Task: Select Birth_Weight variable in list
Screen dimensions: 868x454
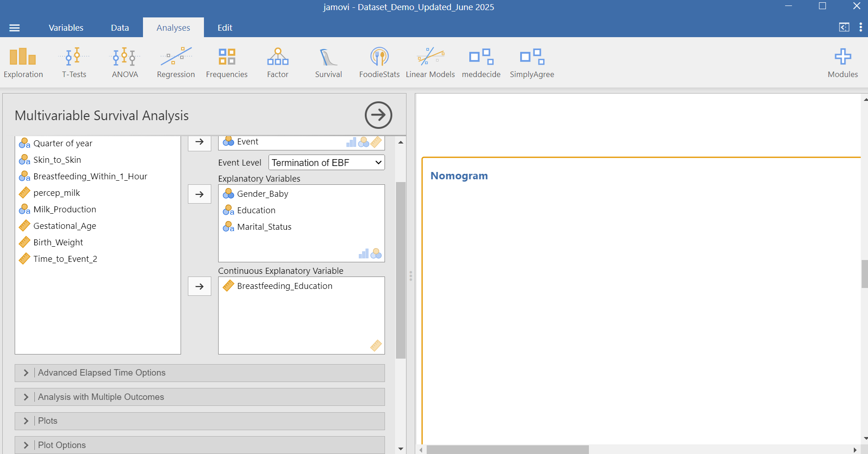Action: (x=98, y=243)
